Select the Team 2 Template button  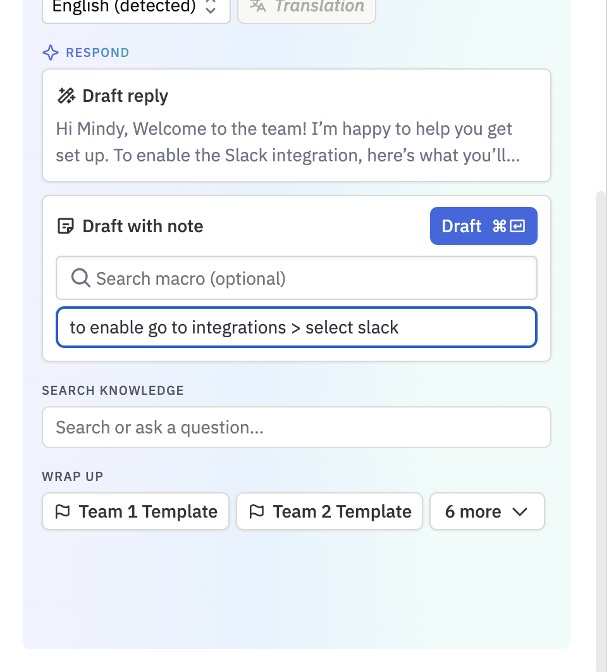point(330,511)
